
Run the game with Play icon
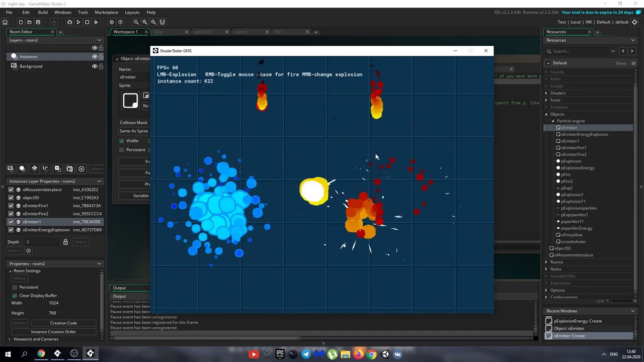[78, 22]
